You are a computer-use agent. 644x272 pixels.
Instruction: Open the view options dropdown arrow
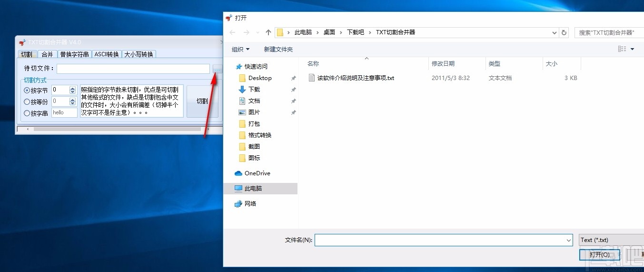[x=633, y=49]
